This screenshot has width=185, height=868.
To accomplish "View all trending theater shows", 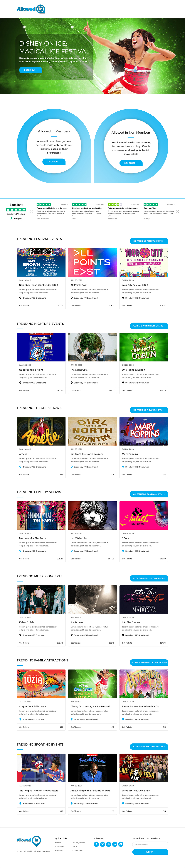I will (x=149, y=410).
